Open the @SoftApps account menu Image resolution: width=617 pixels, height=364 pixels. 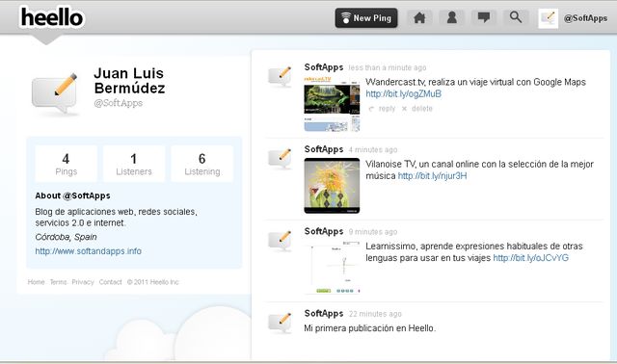point(585,18)
